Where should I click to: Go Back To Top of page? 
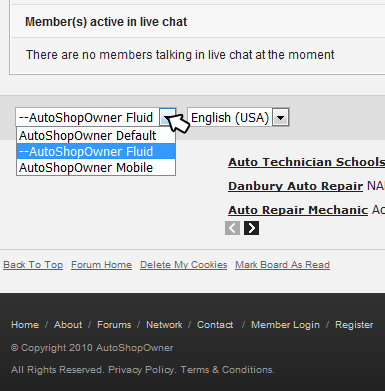coord(33,265)
